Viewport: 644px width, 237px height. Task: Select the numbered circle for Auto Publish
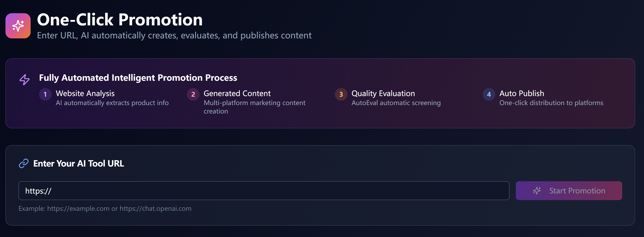point(489,95)
